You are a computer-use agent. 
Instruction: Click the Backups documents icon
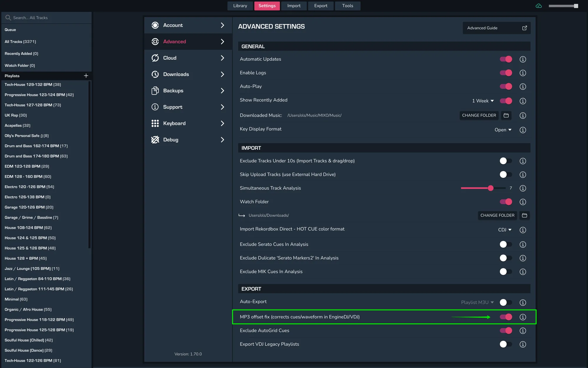tap(155, 91)
